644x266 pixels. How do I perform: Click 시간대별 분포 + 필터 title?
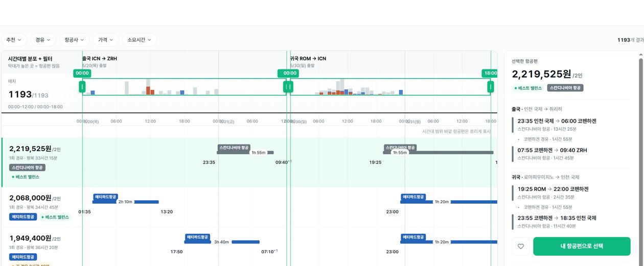[x=30, y=59]
